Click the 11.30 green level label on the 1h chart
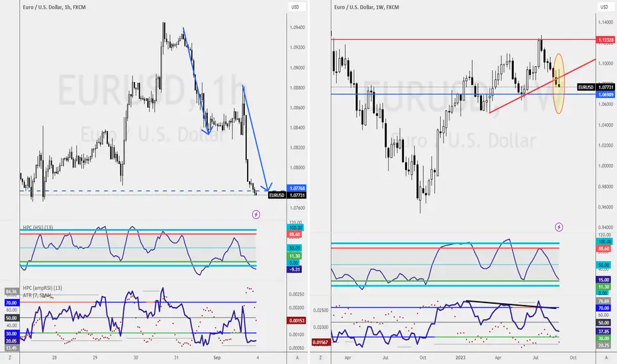617x364 pixels. 295,256
